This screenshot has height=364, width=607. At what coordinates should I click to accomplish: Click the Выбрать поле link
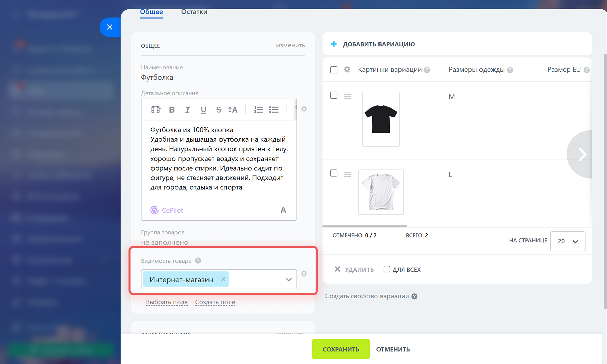[x=167, y=302]
